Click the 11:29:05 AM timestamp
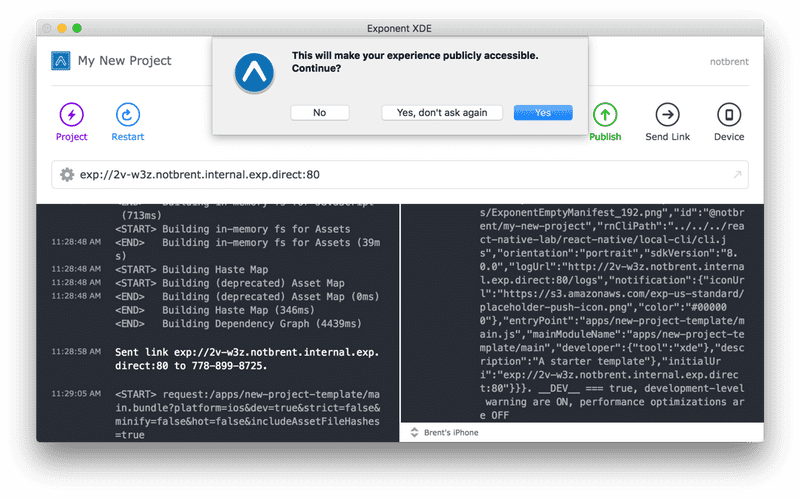This screenshot has width=800, height=498. tap(76, 393)
